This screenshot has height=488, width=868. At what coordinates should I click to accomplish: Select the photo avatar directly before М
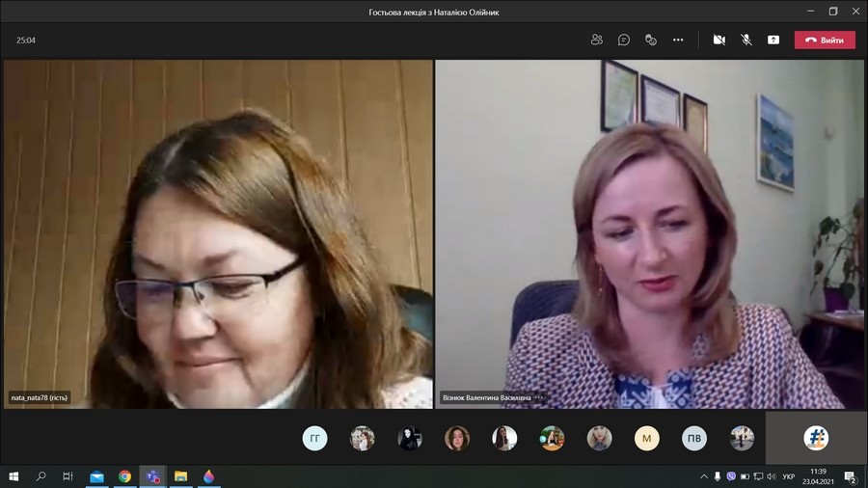tap(600, 438)
